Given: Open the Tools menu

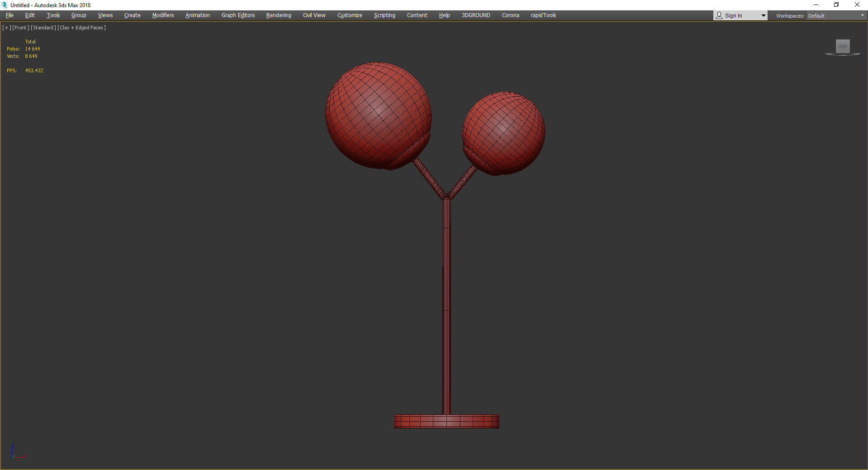Looking at the screenshot, I should 53,15.
